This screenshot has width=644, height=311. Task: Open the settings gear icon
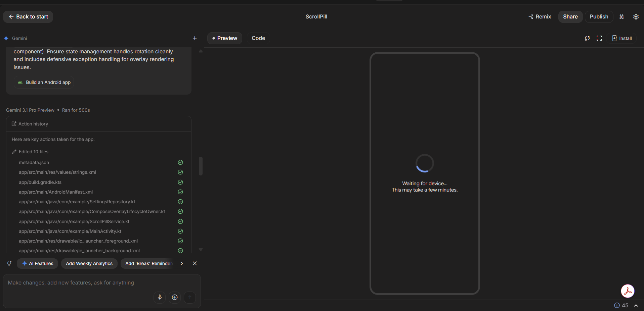click(x=636, y=17)
